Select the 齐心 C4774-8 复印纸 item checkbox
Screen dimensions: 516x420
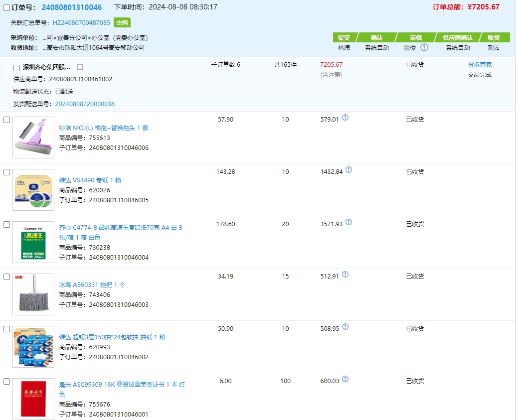click(6, 224)
